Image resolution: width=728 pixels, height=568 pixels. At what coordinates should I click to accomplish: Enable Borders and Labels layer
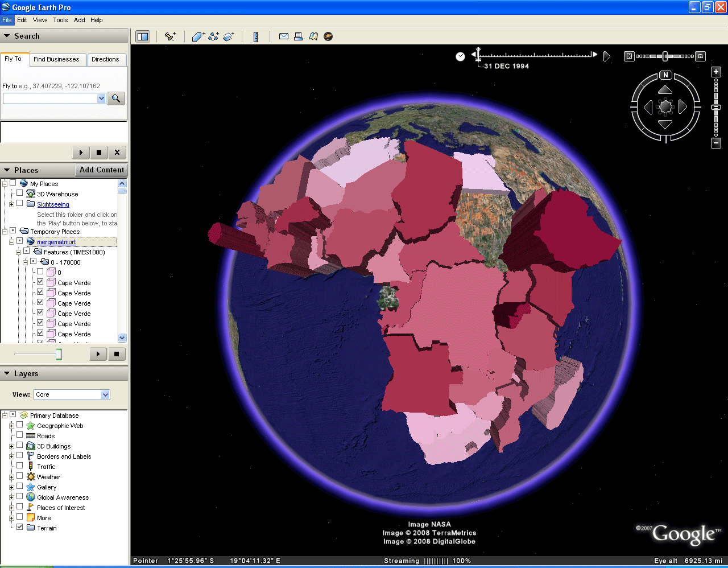tap(20, 455)
